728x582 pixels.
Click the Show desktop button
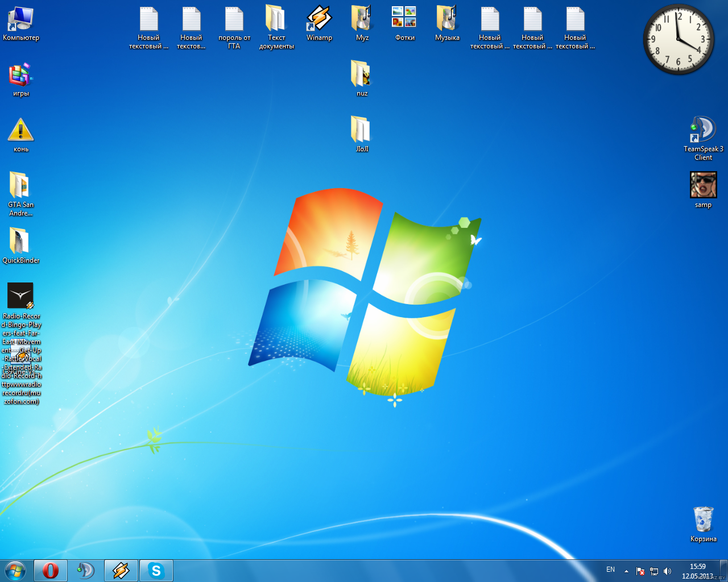click(723, 571)
